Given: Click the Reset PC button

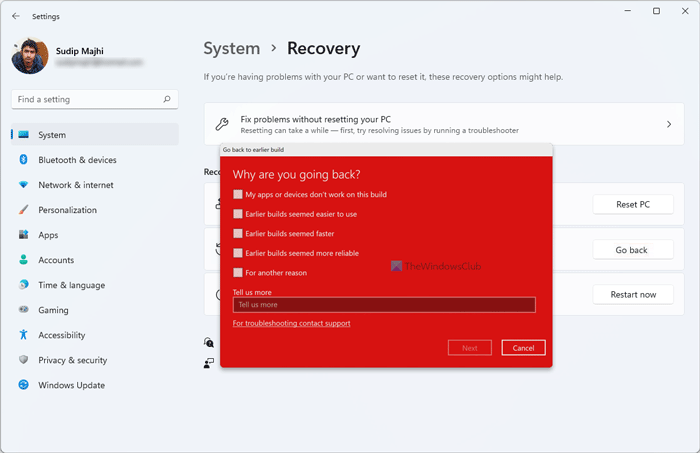Looking at the screenshot, I should coord(633,204).
